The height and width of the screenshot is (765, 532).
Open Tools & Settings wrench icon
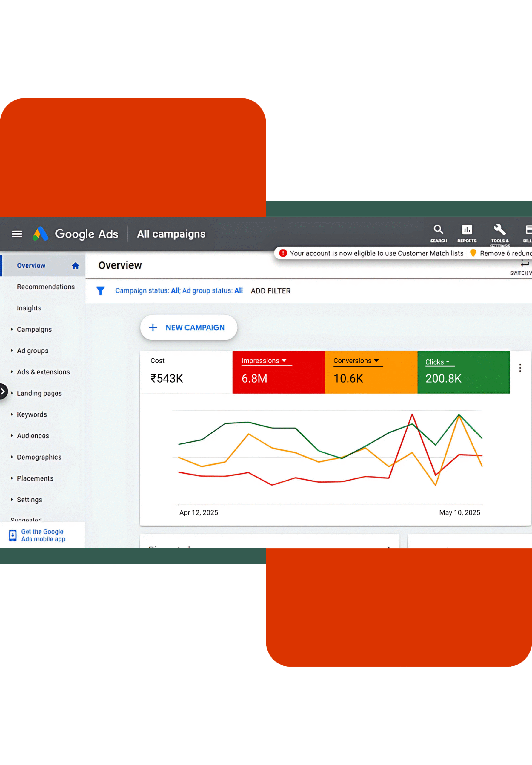point(499,233)
